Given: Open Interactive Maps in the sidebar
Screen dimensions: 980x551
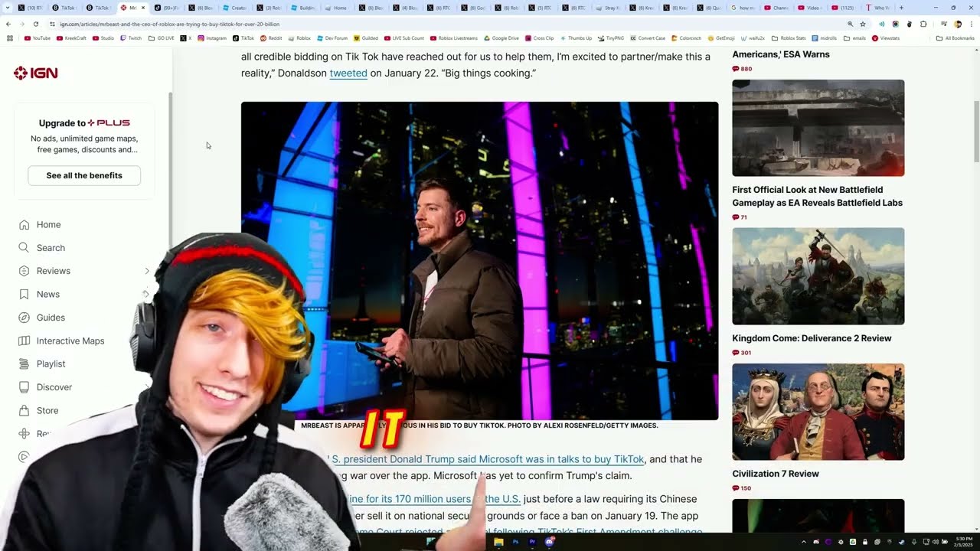Looking at the screenshot, I should [70, 341].
